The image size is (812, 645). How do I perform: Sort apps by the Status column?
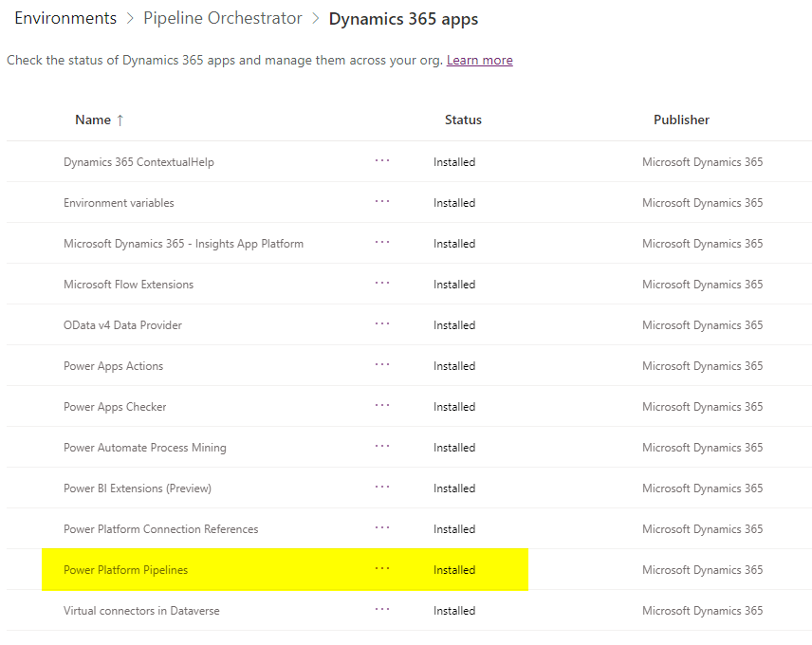click(x=463, y=120)
